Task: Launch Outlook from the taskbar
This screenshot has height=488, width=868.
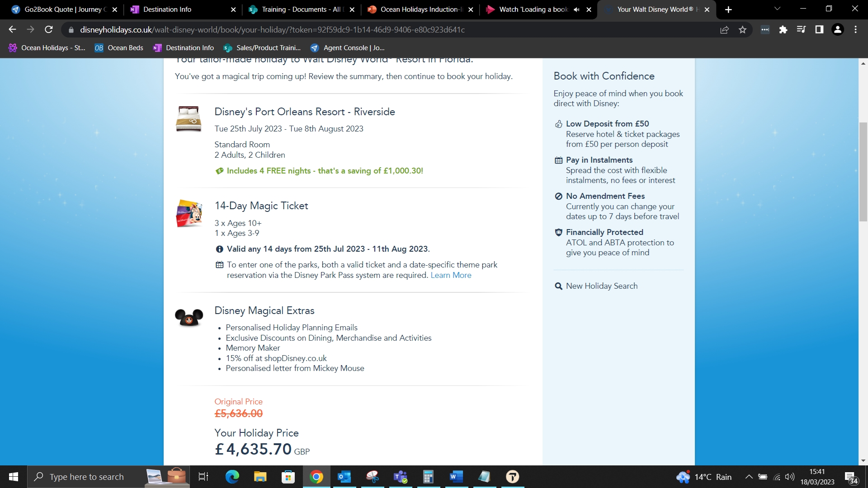Action: (344, 477)
